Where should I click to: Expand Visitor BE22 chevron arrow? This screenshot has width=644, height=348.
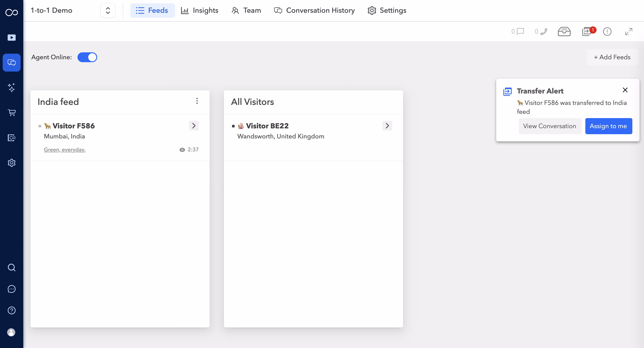pos(387,126)
